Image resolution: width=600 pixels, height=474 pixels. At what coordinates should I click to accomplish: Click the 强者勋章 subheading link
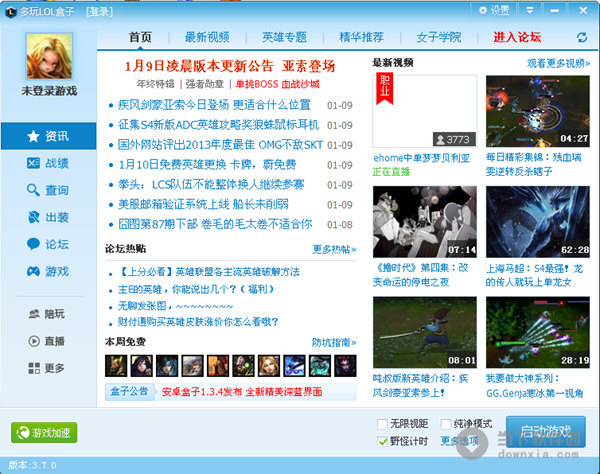(204, 84)
